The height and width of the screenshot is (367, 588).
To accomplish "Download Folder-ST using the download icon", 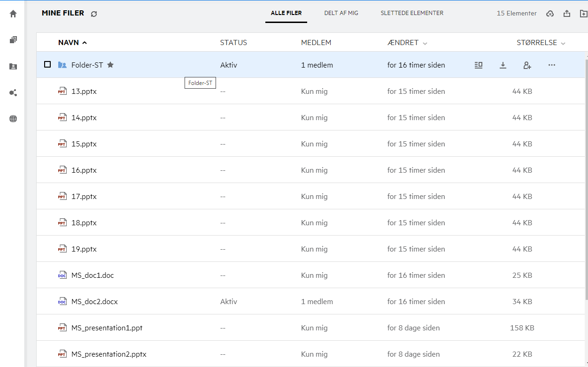I will point(503,65).
